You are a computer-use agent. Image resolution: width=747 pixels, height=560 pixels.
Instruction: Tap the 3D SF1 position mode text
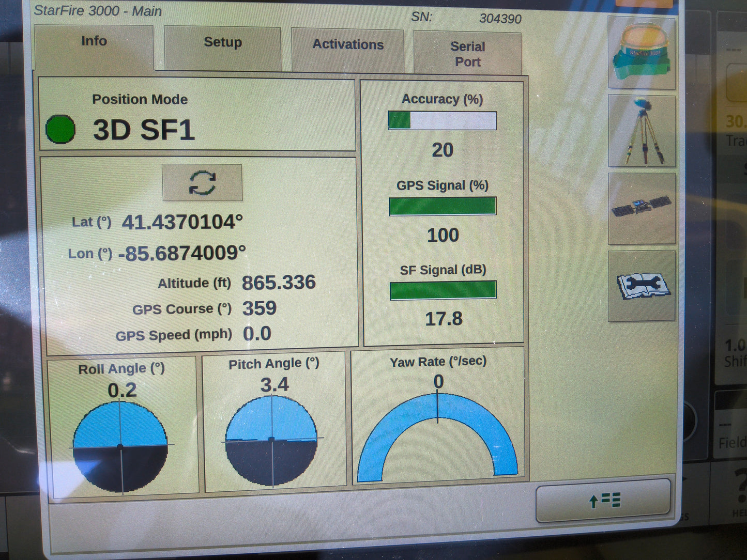tap(144, 130)
